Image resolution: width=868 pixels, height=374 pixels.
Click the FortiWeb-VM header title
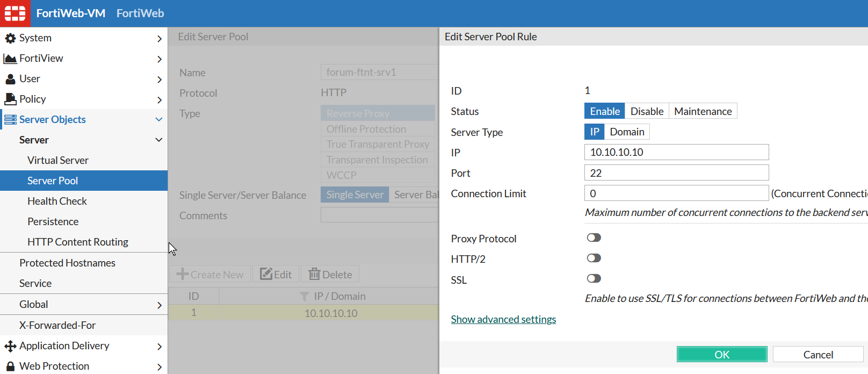coord(71,13)
